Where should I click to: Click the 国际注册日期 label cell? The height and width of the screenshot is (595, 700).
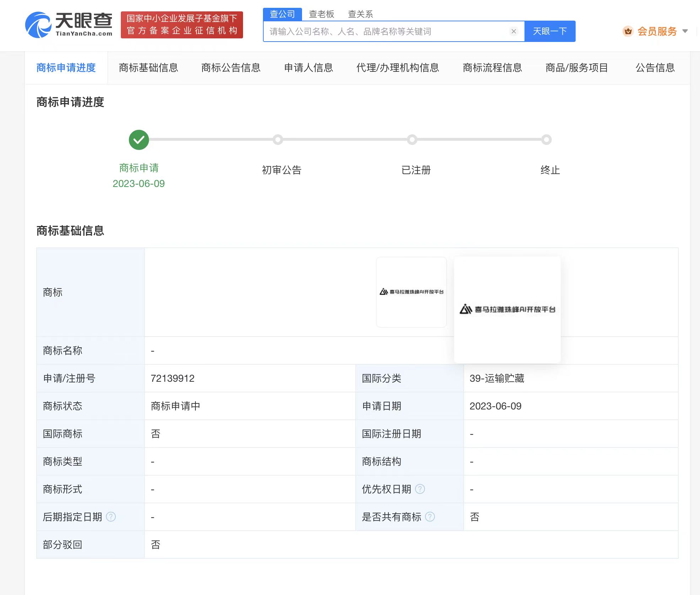(x=410, y=434)
